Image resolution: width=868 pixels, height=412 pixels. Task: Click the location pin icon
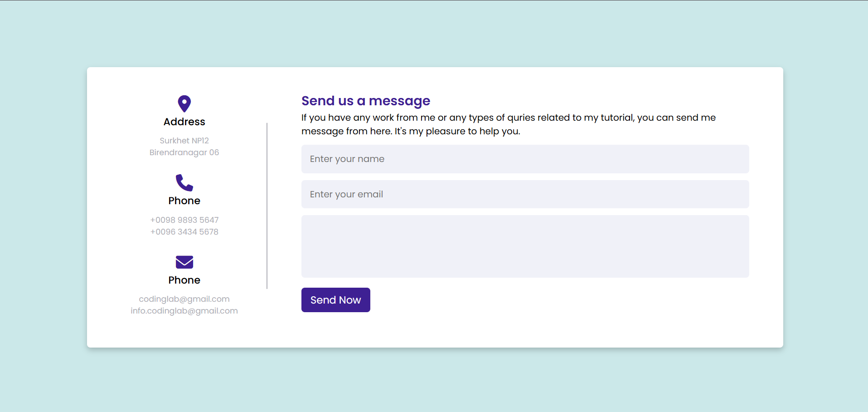click(x=184, y=103)
